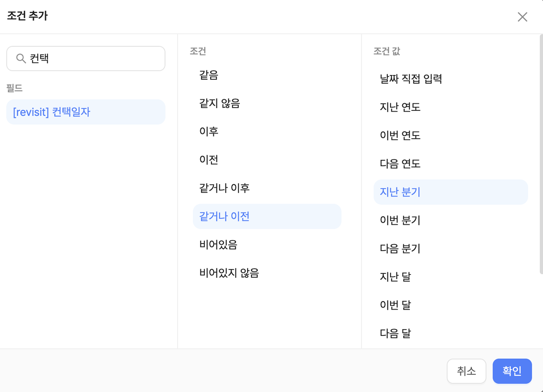The image size is (543, 392).
Task: Select the 이전 condition option
Action: 209,160
